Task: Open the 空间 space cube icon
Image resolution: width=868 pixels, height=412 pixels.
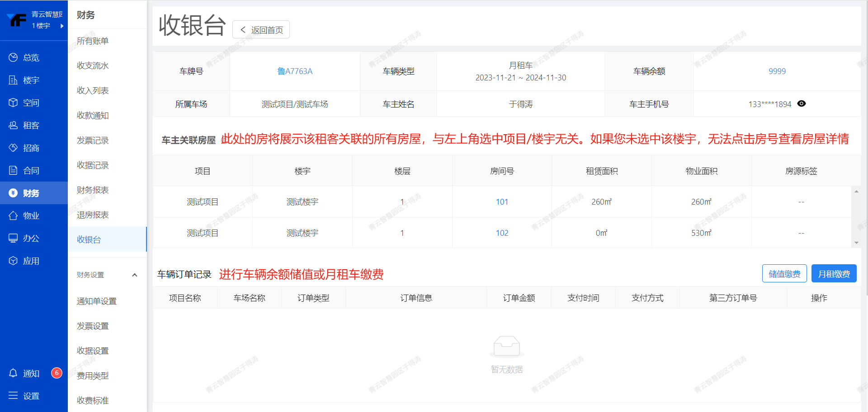Action: pos(13,103)
